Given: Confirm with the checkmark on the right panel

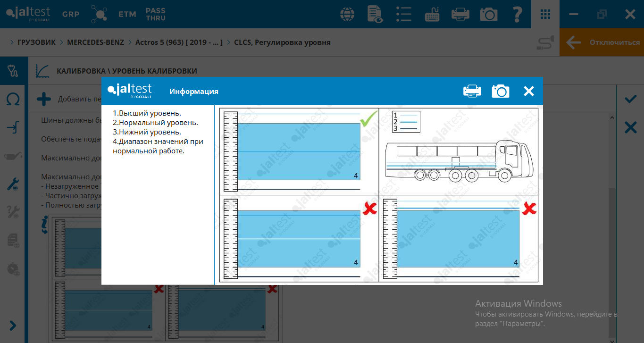Looking at the screenshot, I should pos(630,99).
